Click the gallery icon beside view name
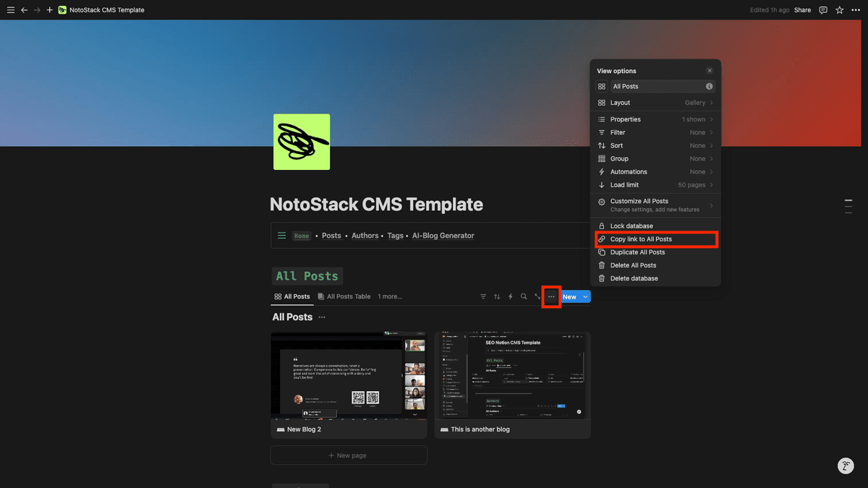 (602, 87)
